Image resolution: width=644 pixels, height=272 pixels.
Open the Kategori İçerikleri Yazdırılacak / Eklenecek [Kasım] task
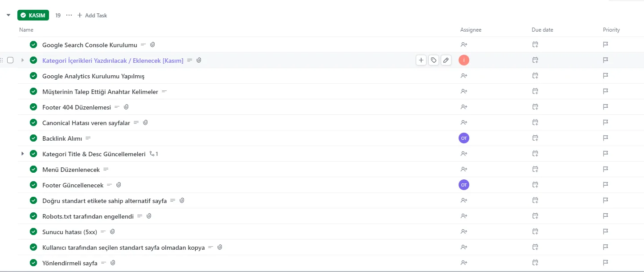pos(113,61)
